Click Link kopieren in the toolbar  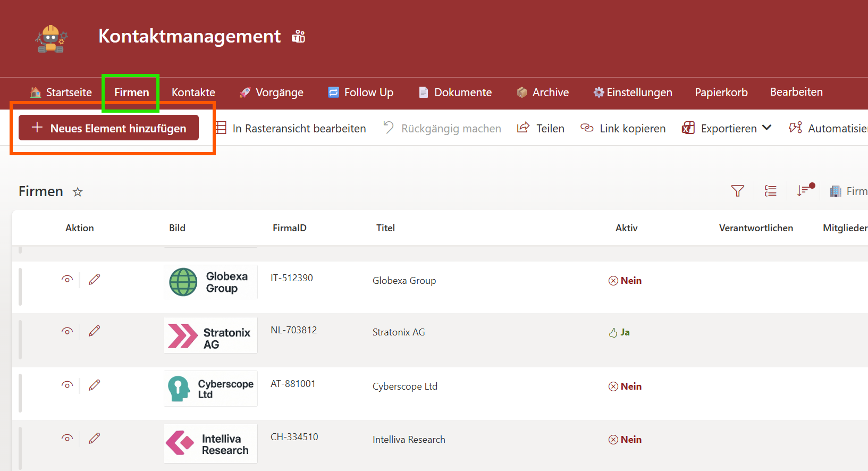coord(623,128)
